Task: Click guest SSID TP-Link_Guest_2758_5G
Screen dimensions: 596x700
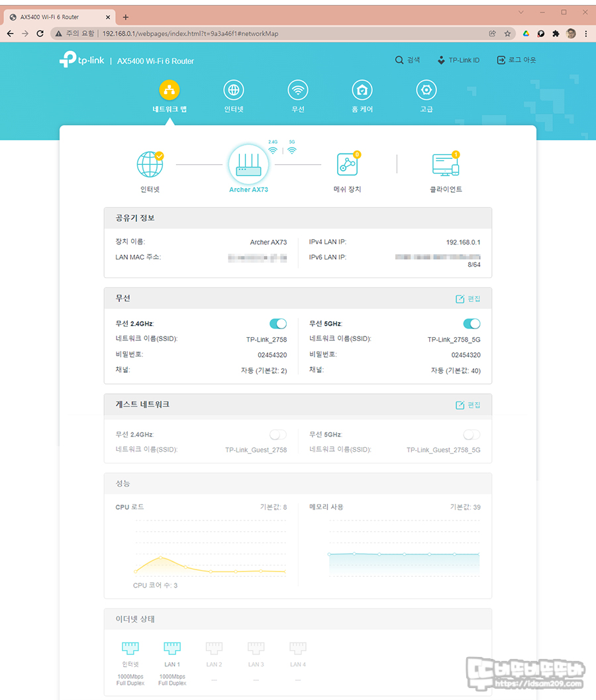Action: (443, 450)
